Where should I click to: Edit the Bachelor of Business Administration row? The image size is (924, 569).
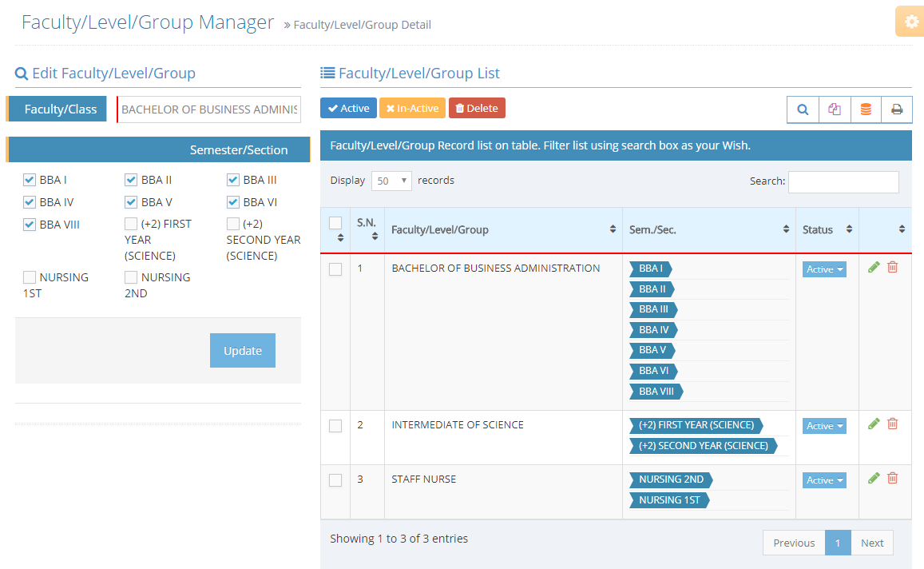tap(874, 267)
